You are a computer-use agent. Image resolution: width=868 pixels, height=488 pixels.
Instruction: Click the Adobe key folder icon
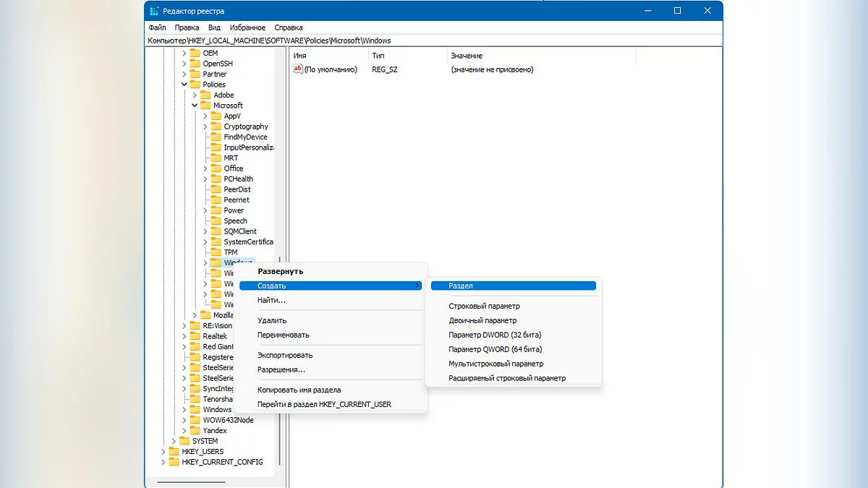point(205,95)
